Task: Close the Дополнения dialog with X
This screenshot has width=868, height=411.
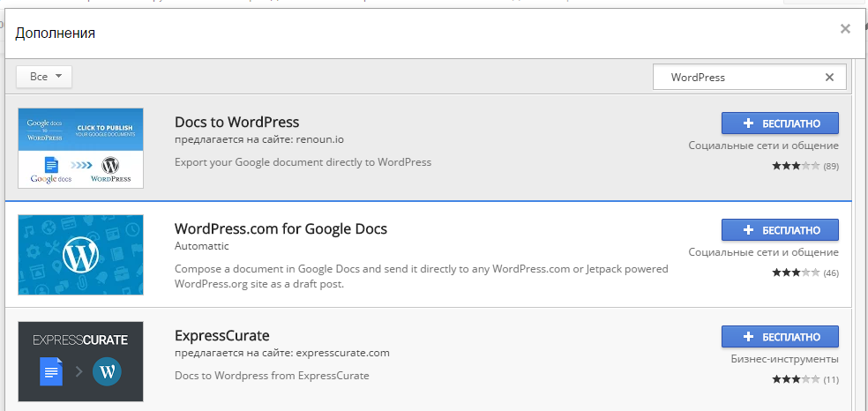Action: click(845, 29)
